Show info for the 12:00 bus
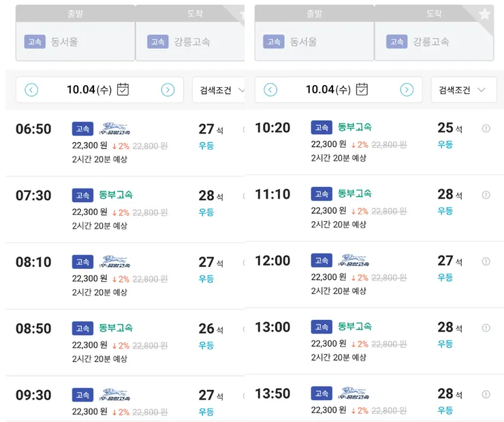Image resolution: width=504 pixels, height=422 pixels. pyautogui.click(x=486, y=261)
